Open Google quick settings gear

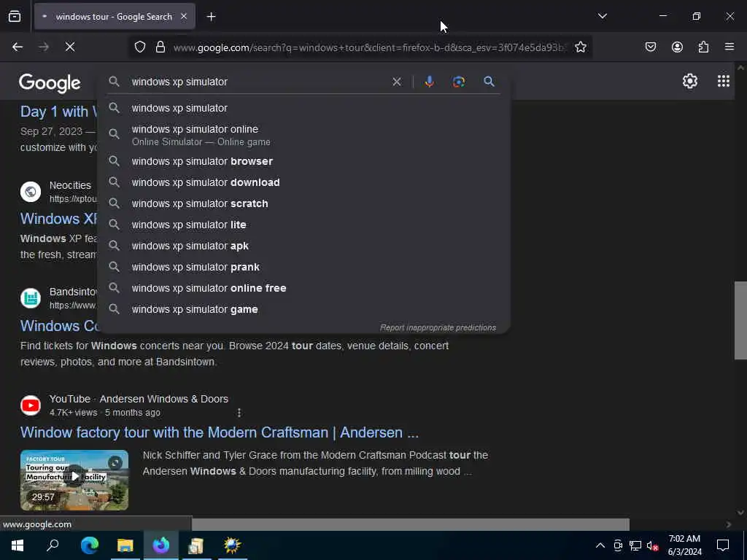pyautogui.click(x=690, y=82)
